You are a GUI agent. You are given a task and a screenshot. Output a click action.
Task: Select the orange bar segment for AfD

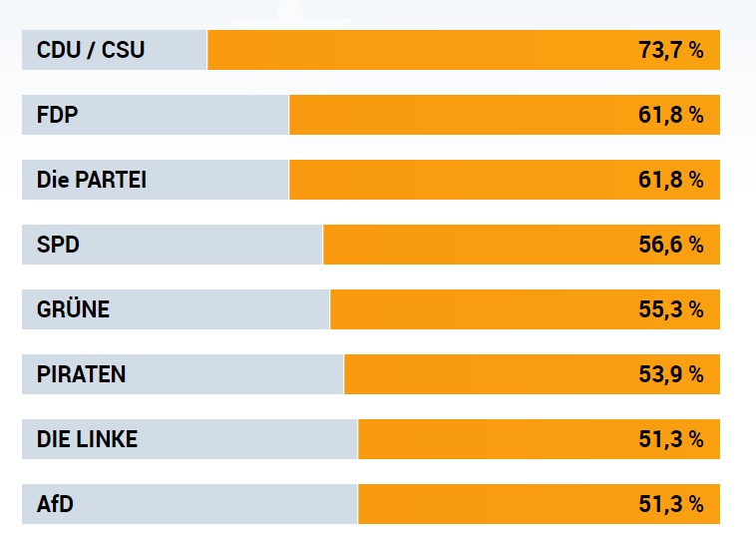coord(499,504)
